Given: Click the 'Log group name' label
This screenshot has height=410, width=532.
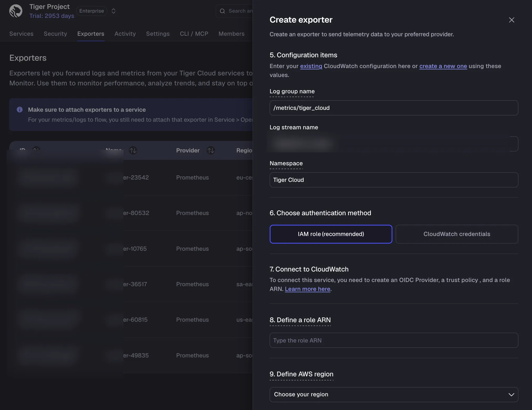Looking at the screenshot, I should point(292,91).
